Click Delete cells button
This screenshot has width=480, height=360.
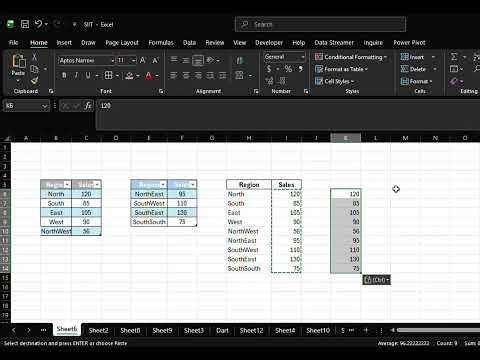(414, 69)
